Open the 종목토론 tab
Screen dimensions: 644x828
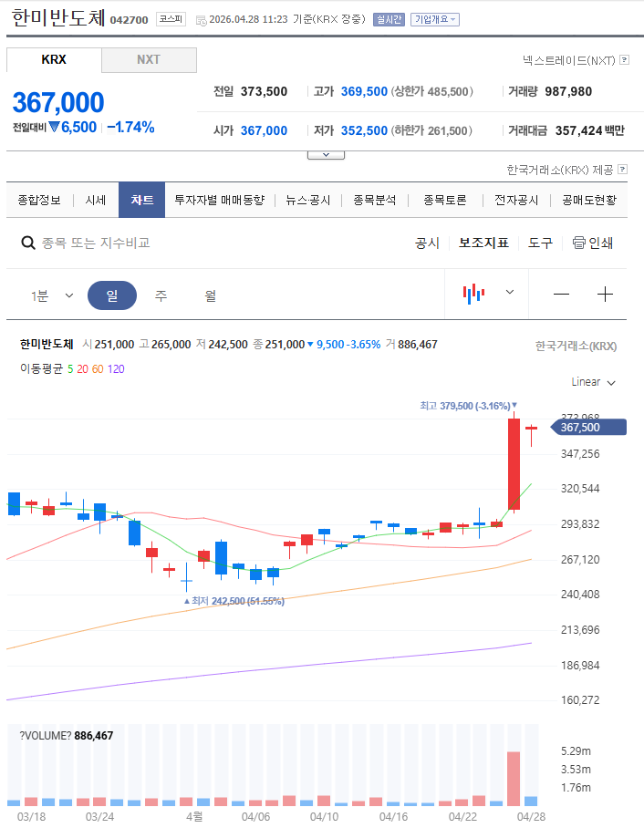pos(445,200)
